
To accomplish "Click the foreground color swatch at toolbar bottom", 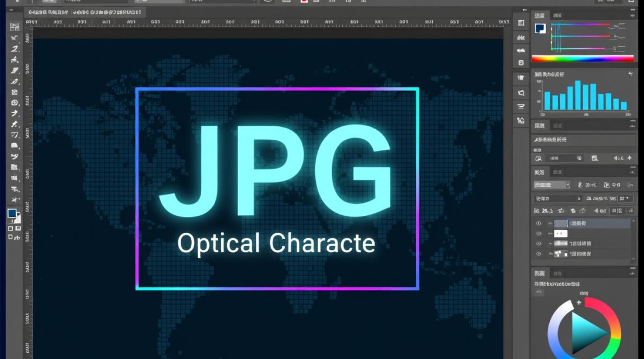I will click(11, 213).
